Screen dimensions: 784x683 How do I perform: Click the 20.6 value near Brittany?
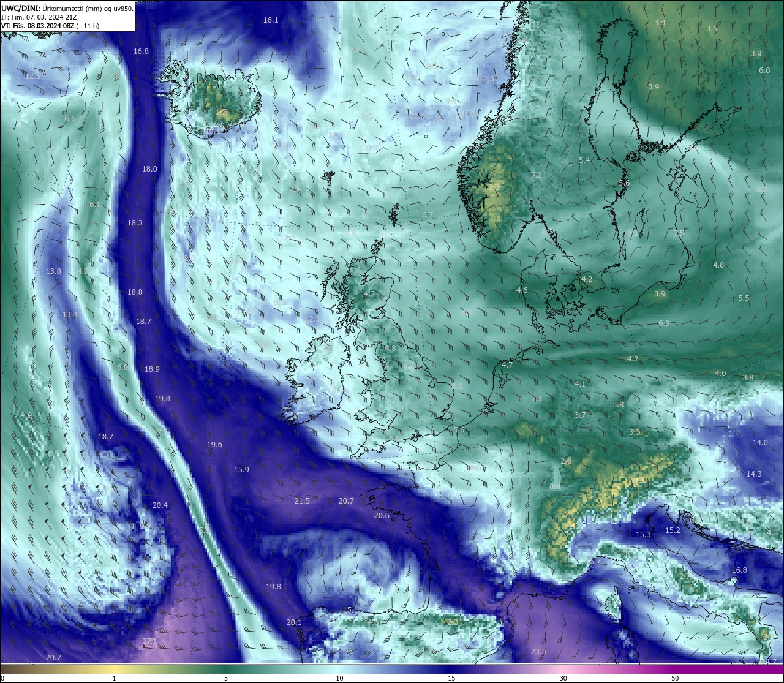point(382,516)
